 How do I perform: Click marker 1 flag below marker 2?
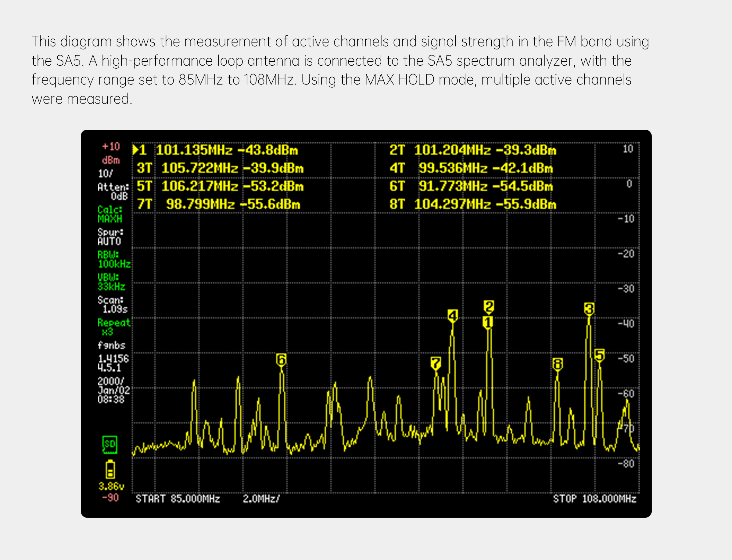coord(488,322)
